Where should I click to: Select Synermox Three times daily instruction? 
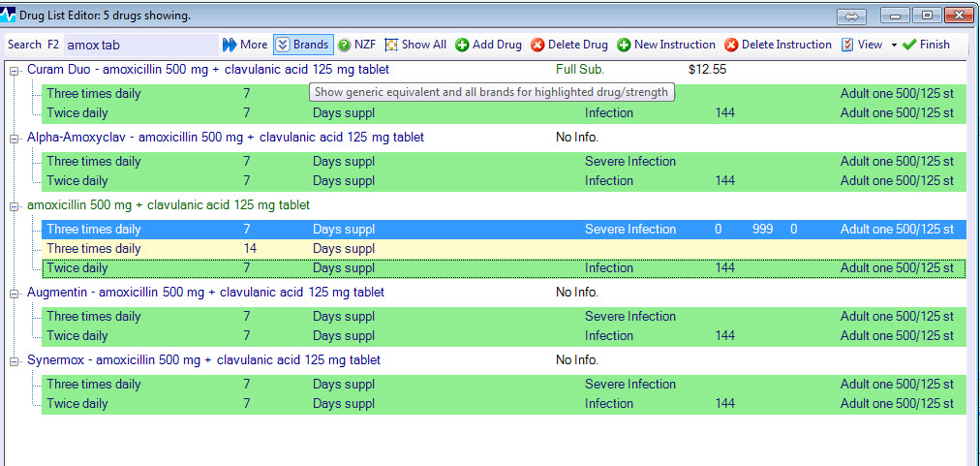[x=504, y=385]
